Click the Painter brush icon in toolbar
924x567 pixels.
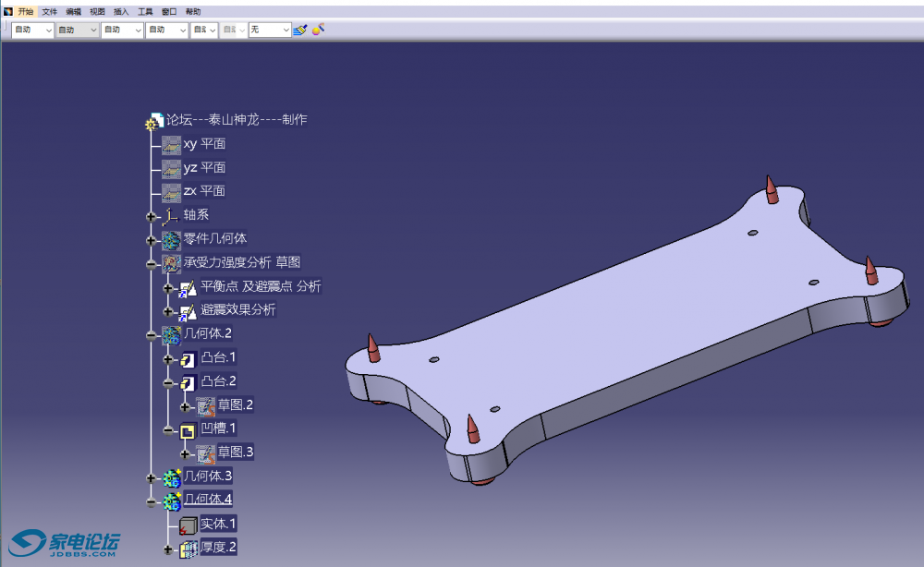(x=300, y=30)
